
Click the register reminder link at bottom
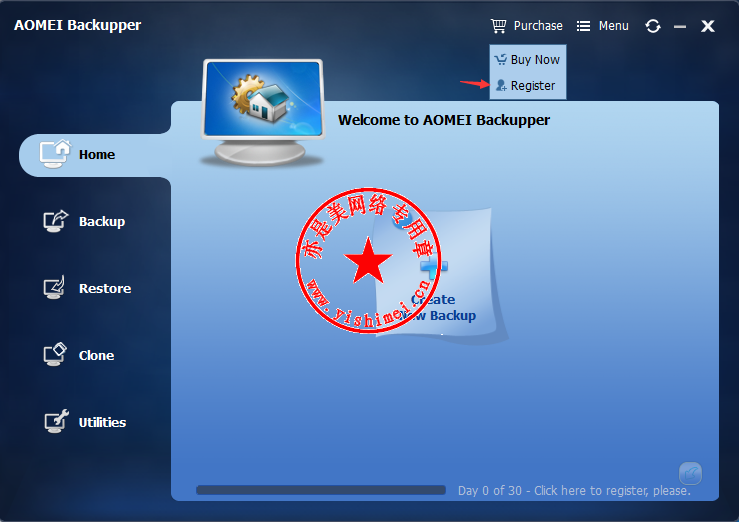point(574,490)
